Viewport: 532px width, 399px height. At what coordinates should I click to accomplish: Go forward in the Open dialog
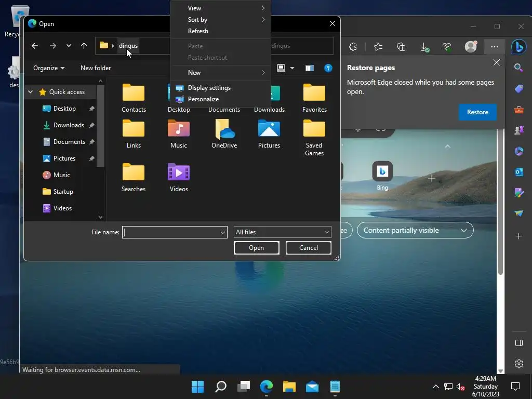tap(52, 46)
